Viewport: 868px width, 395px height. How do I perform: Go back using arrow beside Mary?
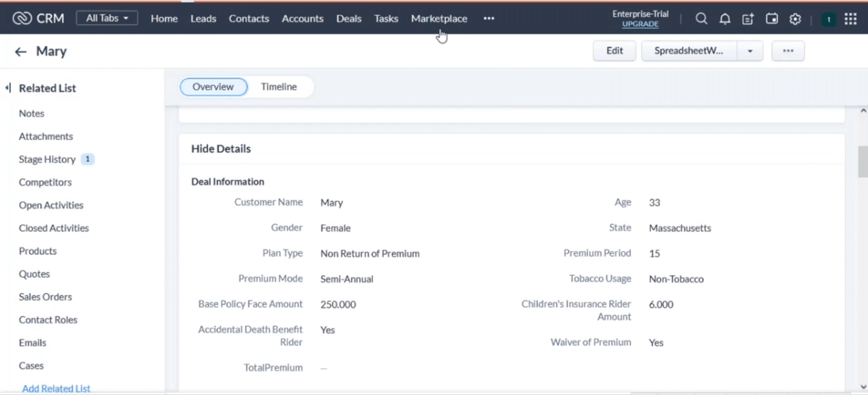pos(21,52)
